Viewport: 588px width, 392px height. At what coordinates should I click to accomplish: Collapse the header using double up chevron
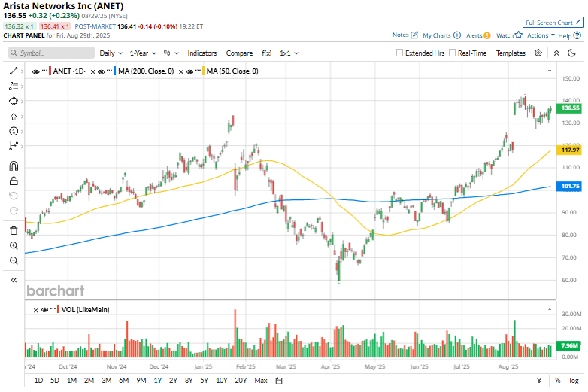[556, 53]
